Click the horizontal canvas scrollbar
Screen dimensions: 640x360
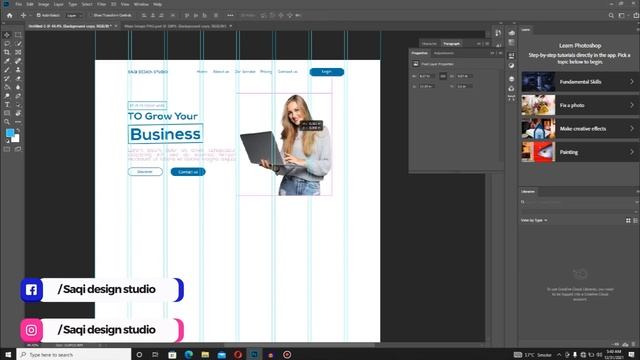(x=298, y=345)
